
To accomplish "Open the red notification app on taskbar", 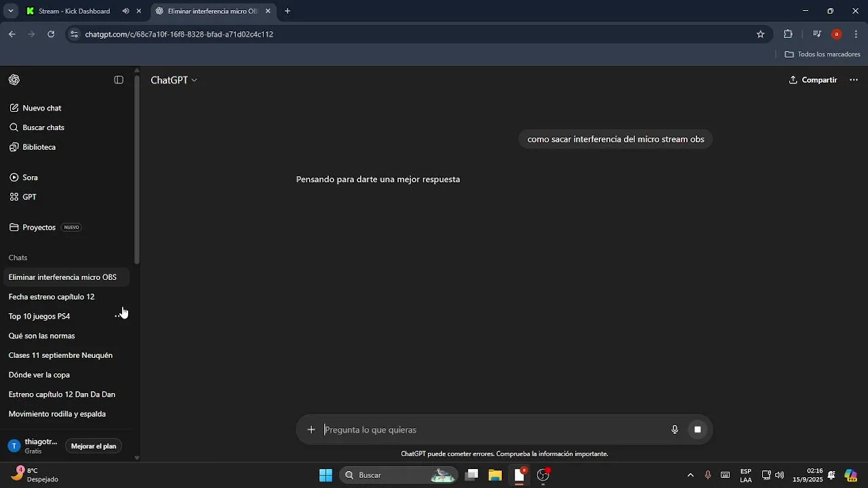I will [519, 475].
